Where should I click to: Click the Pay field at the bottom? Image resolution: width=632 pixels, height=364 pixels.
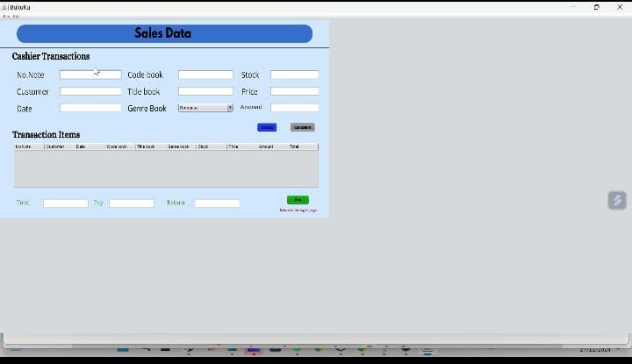132,203
